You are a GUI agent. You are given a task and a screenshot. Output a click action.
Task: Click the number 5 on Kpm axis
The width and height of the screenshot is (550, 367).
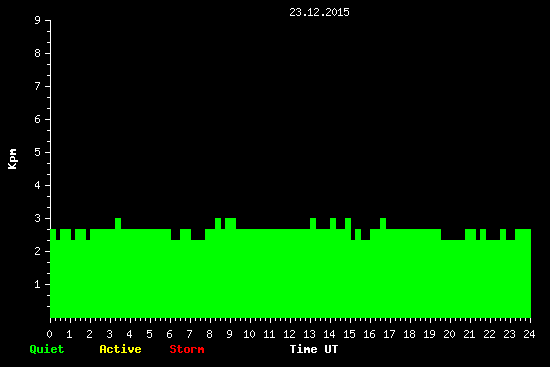(x=38, y=152)
